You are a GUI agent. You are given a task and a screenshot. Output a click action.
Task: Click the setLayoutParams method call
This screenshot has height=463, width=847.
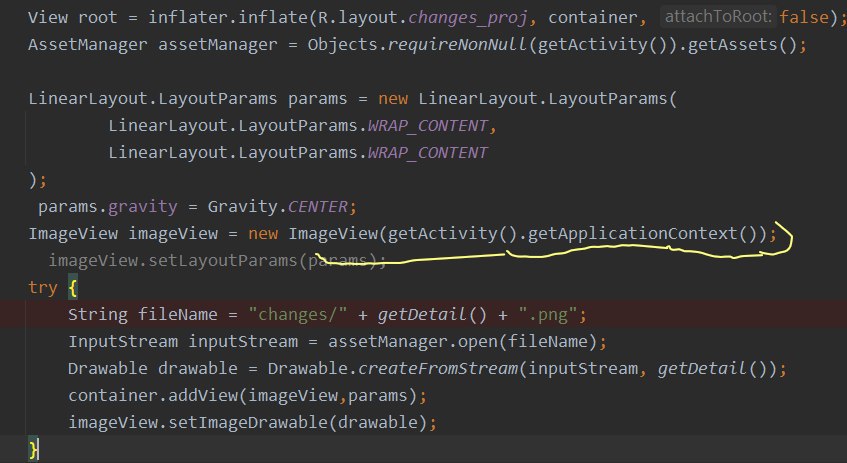coord(223,261)
